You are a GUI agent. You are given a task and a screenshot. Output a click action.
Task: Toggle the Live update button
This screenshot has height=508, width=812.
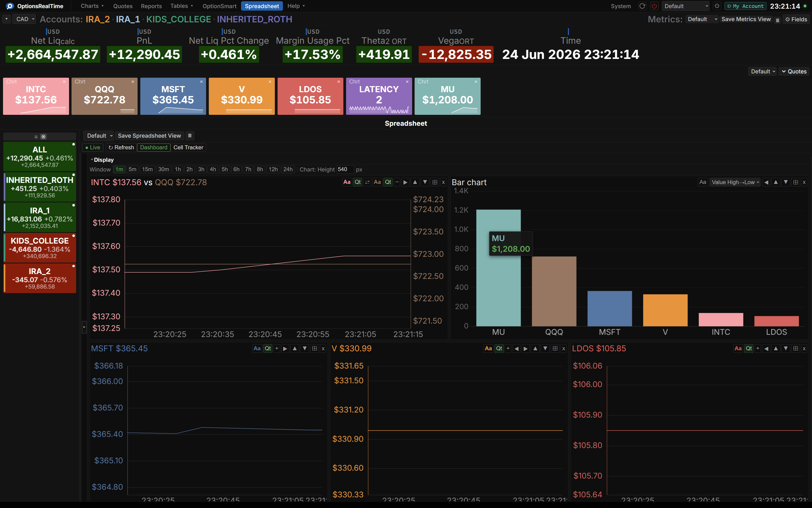pos(93,148)
